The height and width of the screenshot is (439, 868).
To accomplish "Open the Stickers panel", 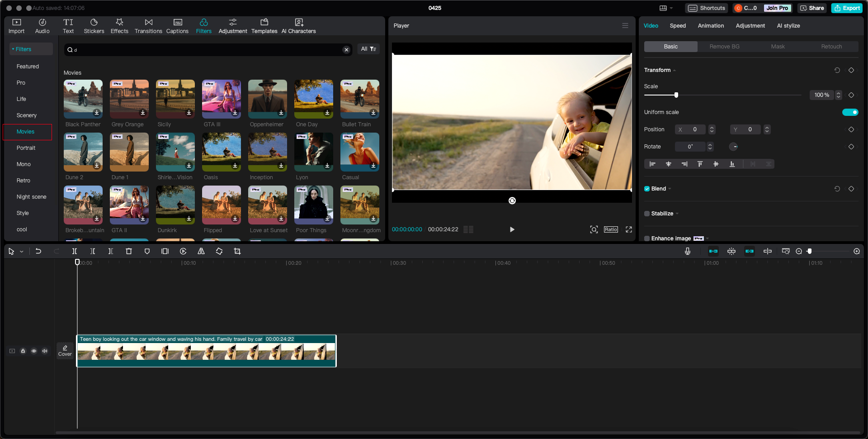I will point(94,26).
